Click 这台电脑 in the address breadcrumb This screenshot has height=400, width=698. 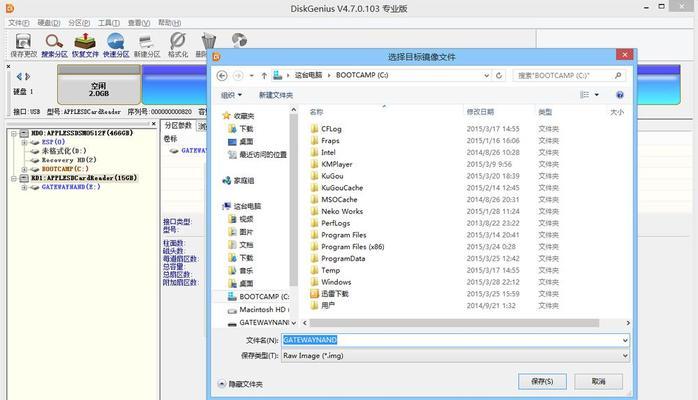coord(308,75)
